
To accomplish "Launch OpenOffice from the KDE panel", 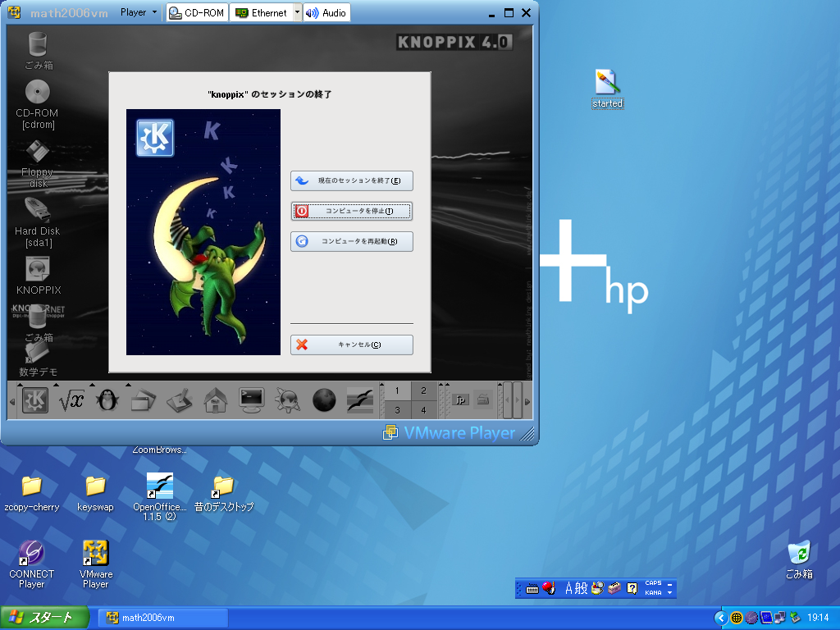I will tap(360, 400).
